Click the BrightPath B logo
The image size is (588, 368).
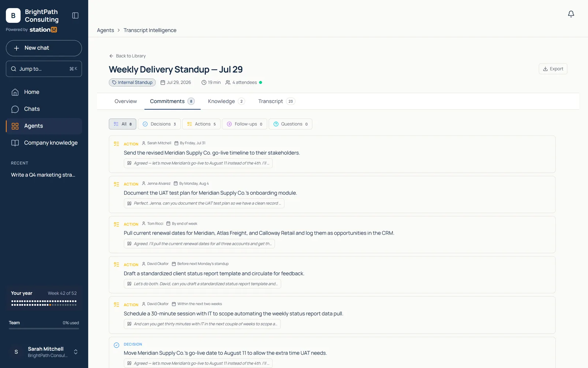point(13,15)
